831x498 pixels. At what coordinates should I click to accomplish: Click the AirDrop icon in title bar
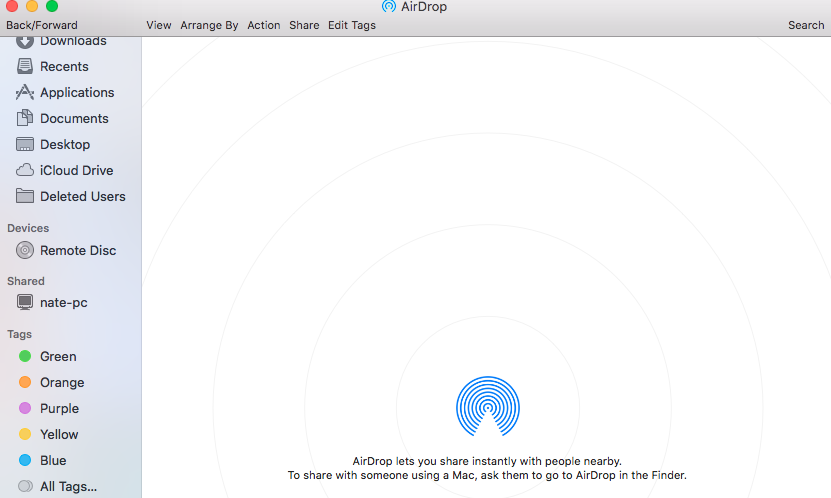tap(389, 6)
